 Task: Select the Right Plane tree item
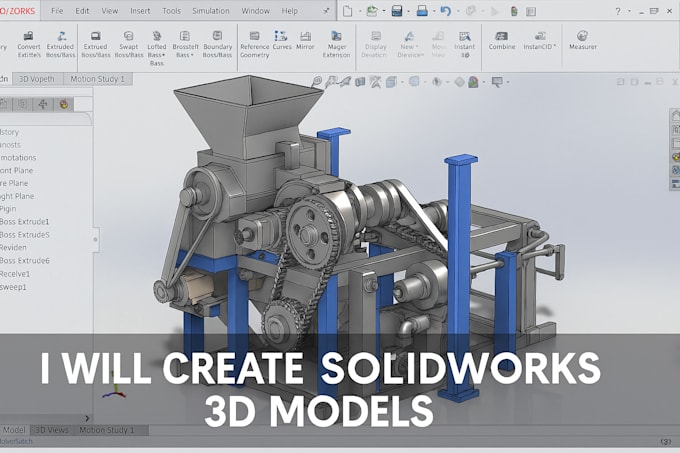17,196
